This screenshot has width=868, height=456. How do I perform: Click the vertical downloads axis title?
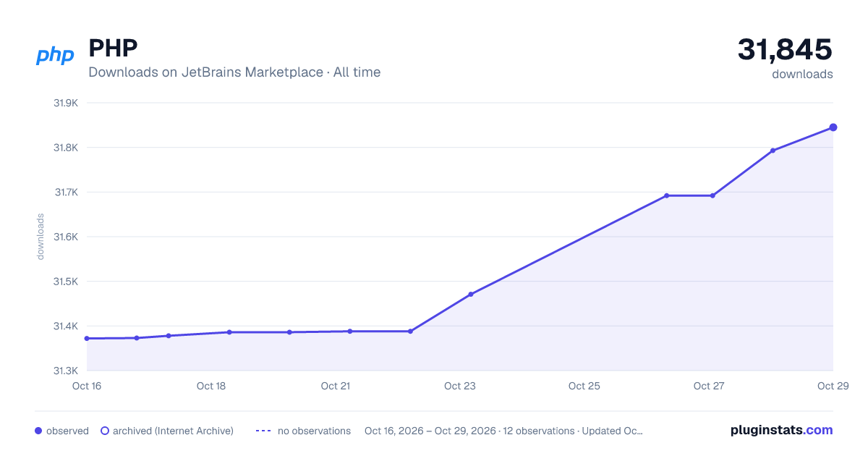click(41, 236)
